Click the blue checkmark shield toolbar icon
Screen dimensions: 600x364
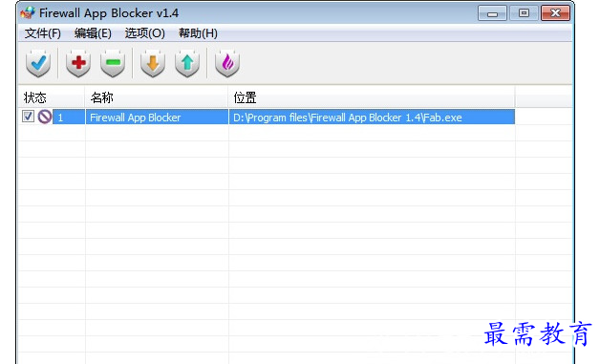38,64
